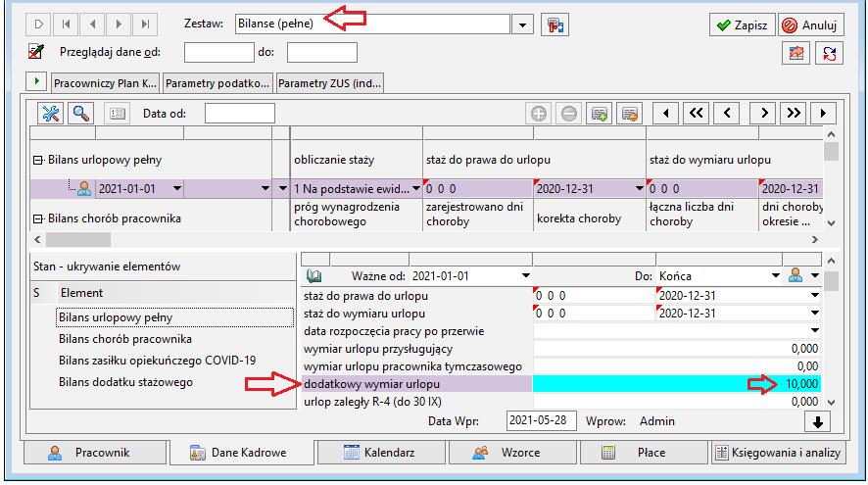Open details staż do prawa do urlopu date dropdown
The height and width of the screenshot is (485, 868).
(x=815, y=296)
